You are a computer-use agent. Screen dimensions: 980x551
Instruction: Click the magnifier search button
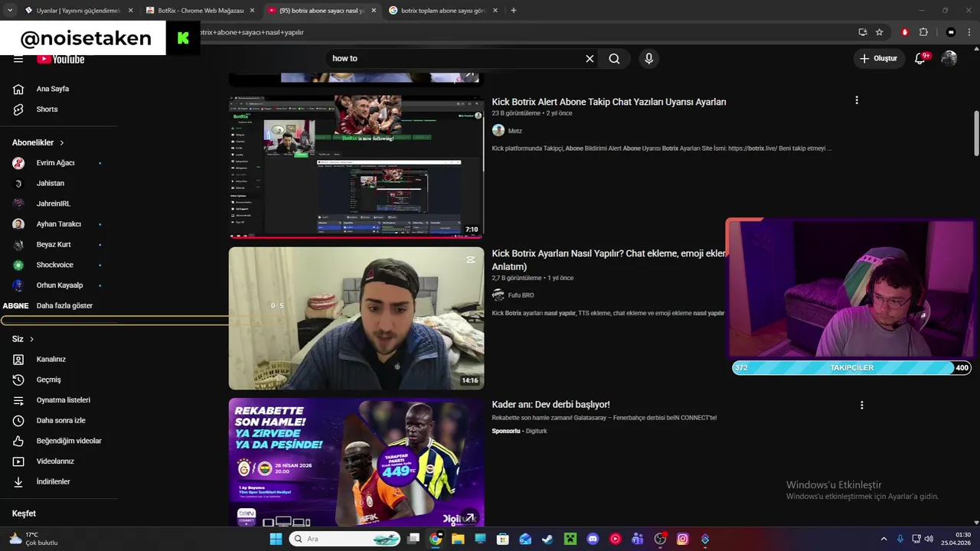614,58
